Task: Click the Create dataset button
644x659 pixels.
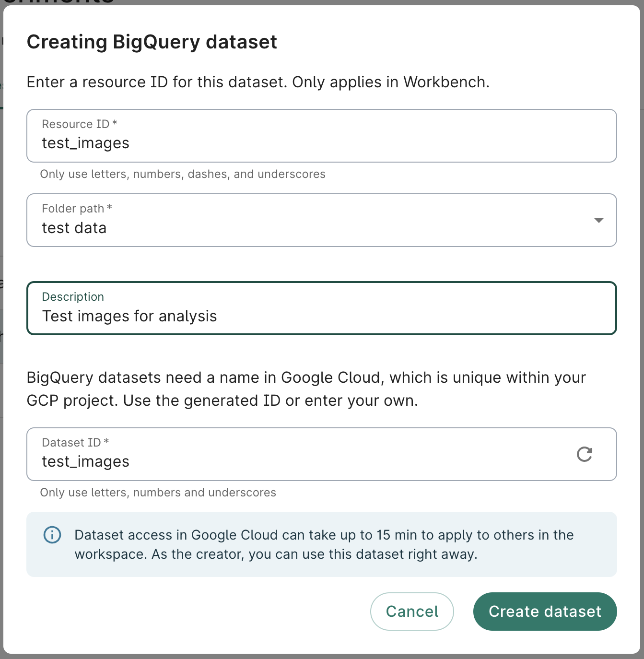Action: [545, 612]
